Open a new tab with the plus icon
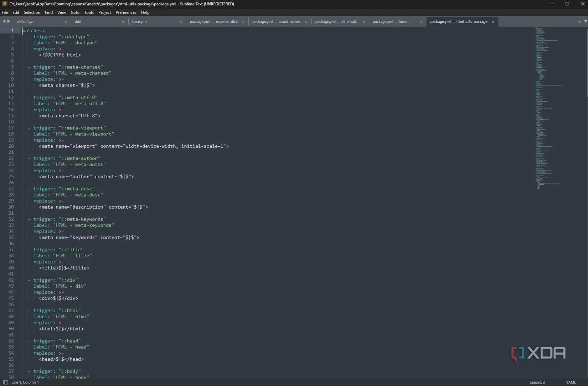The height and width of the screenshot is (386, 588). [579, 21]
